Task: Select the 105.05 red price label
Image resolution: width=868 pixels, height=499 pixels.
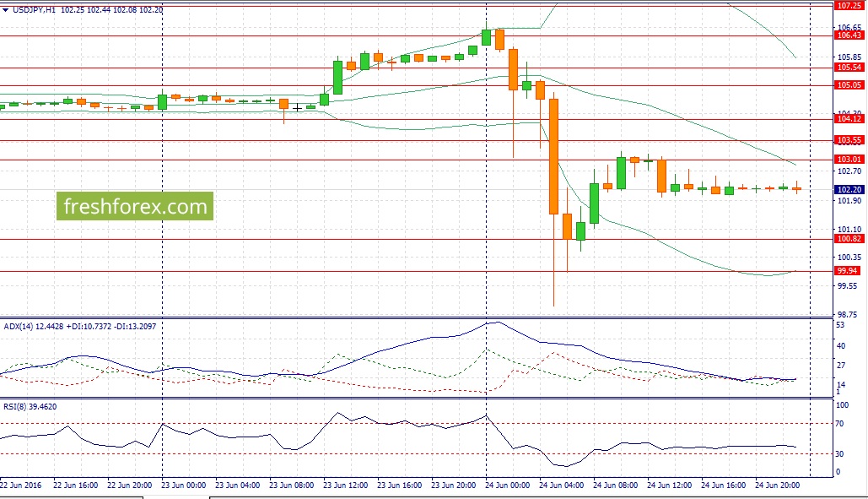Action: [x=849, y=85]
